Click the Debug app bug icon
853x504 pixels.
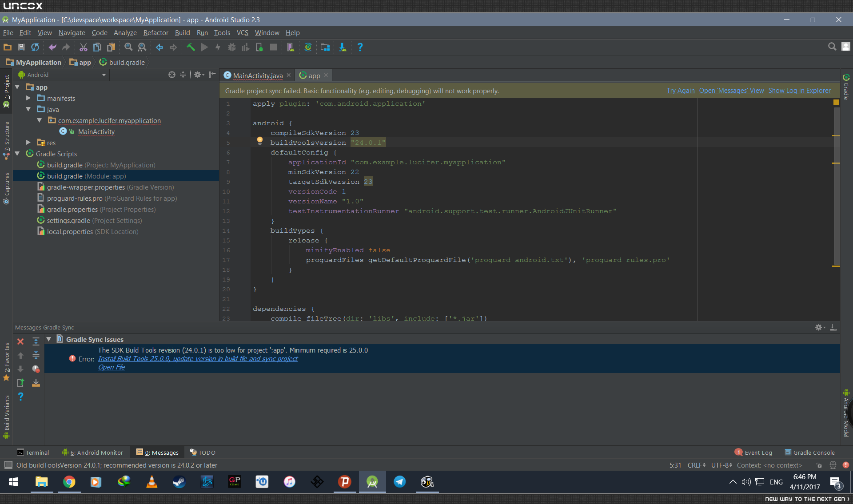click(231, 47)
